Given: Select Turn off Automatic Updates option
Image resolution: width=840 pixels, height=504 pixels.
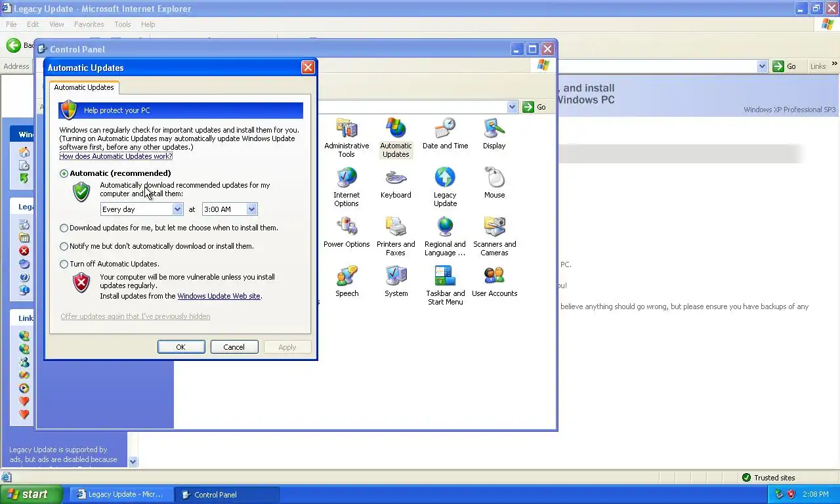Looking at the screenshot, I should [x=64, y=264].
